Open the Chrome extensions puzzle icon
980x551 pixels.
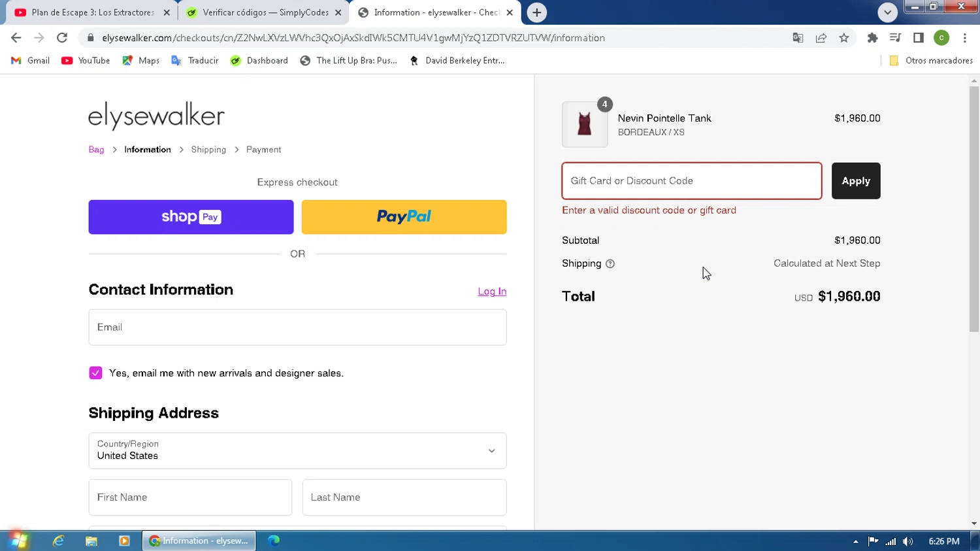click(x=872, y=38)
